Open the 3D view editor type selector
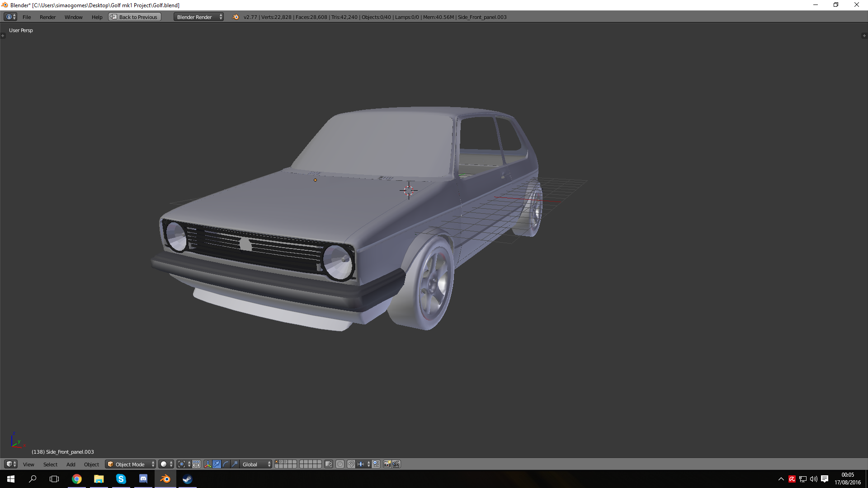The height and width of the screenshot is (488, 868). click(10, 464)
